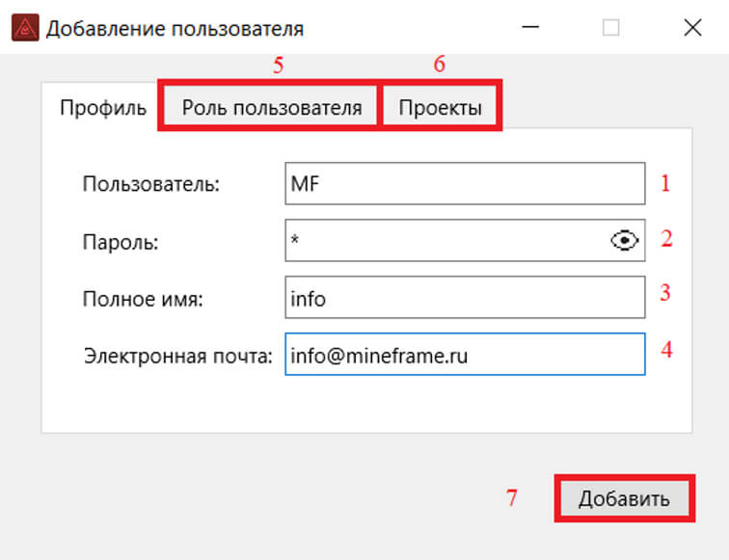Viewport: 729px width, 560px height.
Task: Click the Пароль: label
Action: pos(121,242)
